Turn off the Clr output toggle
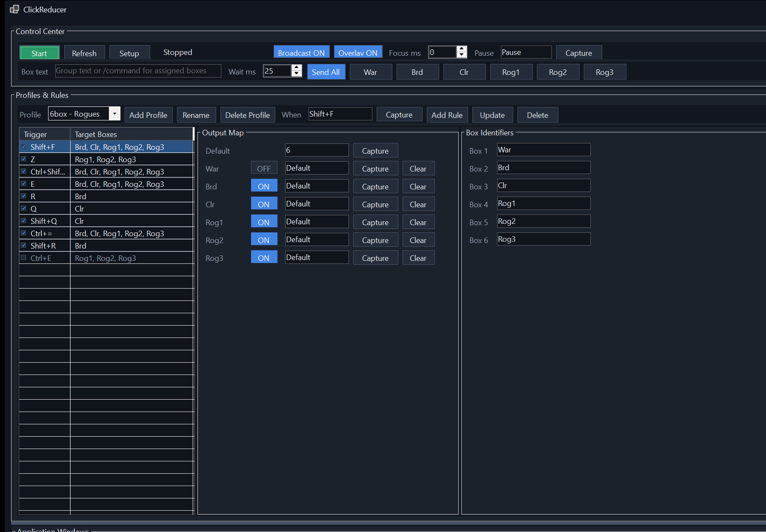The height and width of the screenshot is (532, 766). [x=264, y=204]
